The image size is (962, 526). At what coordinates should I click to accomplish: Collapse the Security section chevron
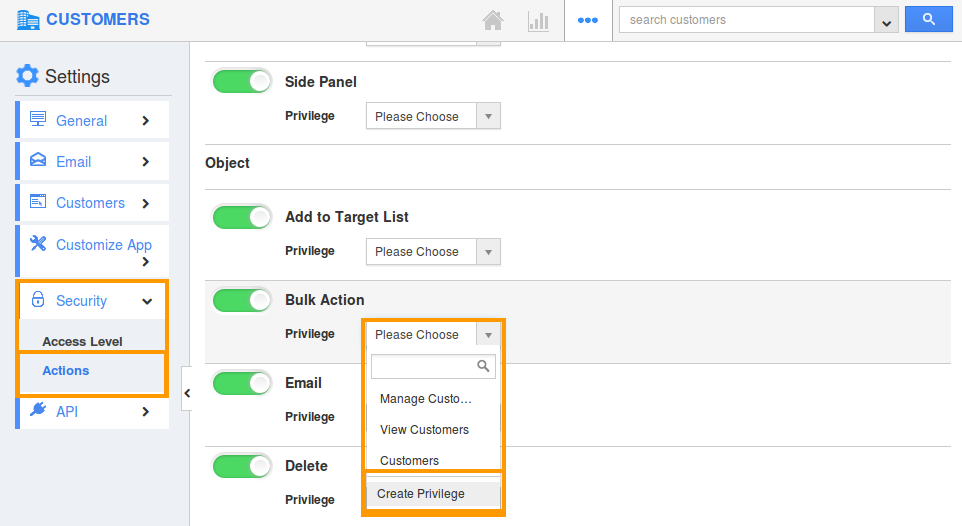(x=147, y=301)
